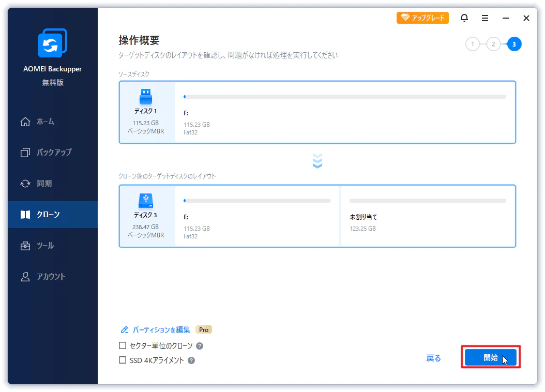
Task: Open the ツール sidebar section
Action: (53, 246)
